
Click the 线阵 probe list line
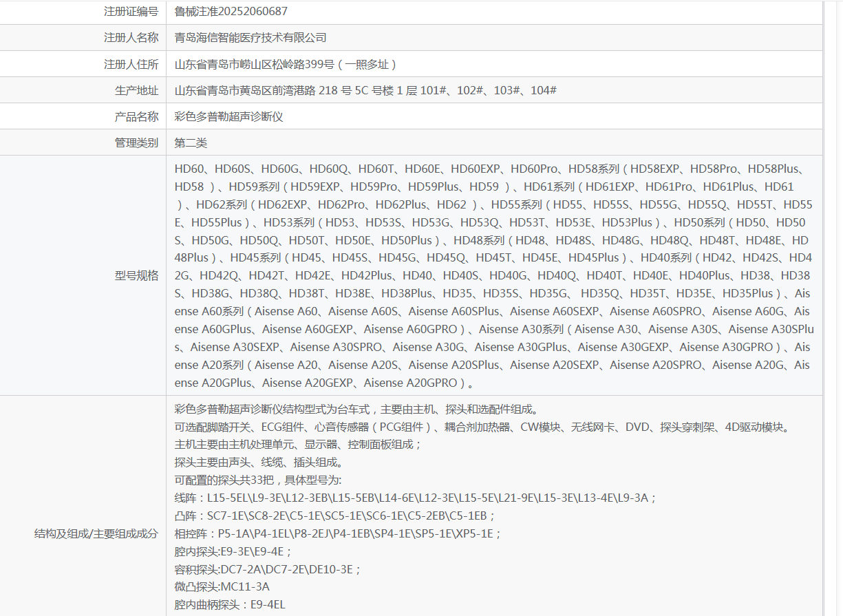pyautogui.click(x=416, y=498)
